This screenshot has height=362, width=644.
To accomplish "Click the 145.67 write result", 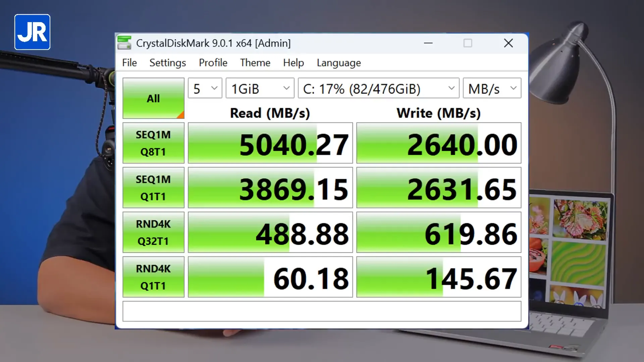I will [439, 277].
